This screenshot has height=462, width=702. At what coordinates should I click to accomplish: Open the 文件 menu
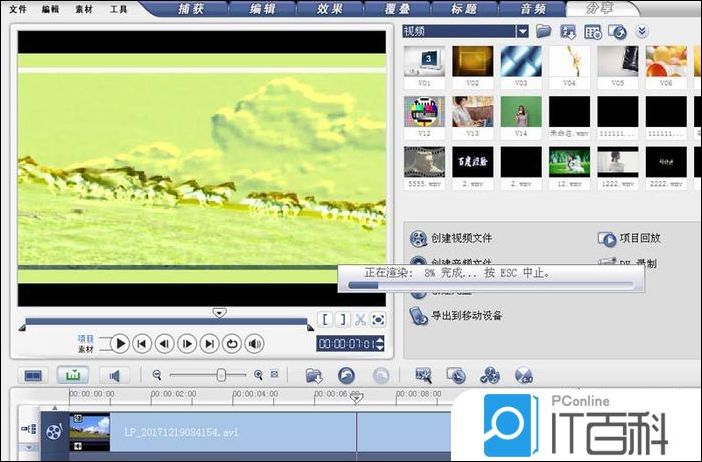pos(18,9)
